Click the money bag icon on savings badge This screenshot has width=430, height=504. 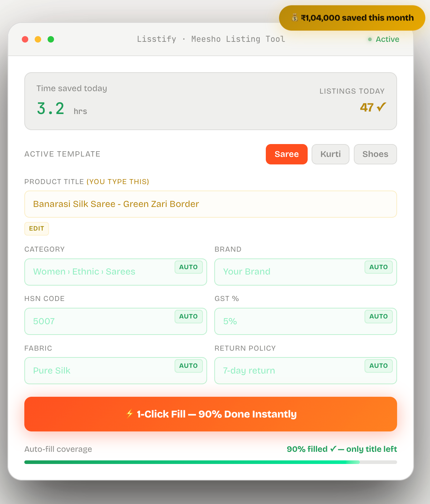[295, 18]
